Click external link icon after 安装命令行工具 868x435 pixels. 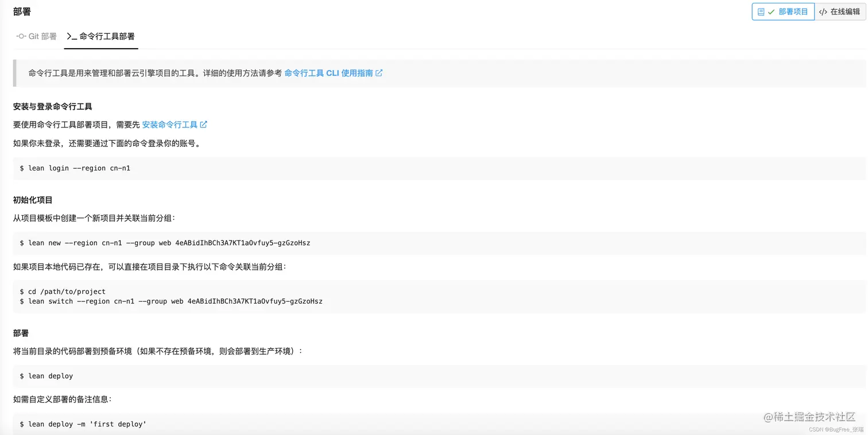[x=204, y=125]
